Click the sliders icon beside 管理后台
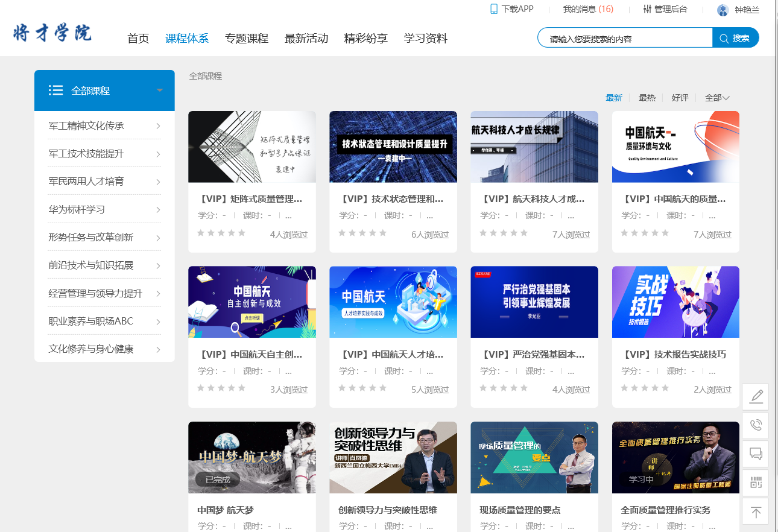The height and width of the screenshot is (532, 778). pyautogui.click(x=648, y=9)
